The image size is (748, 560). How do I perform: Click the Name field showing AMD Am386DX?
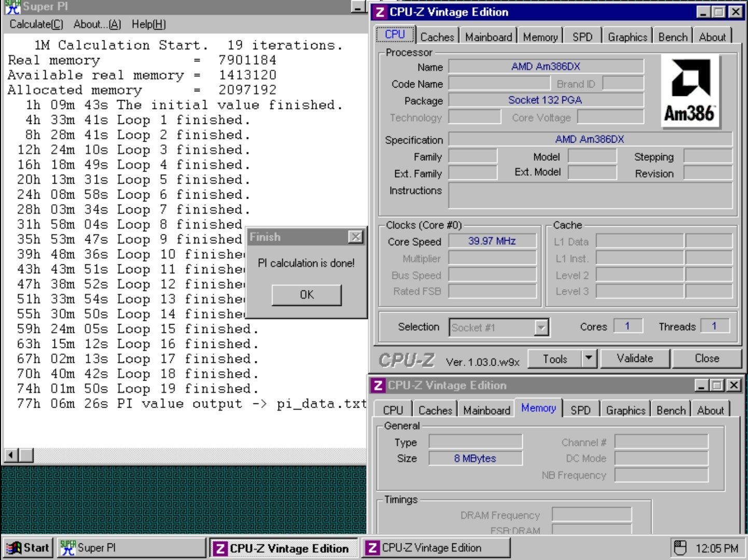pos(546,66)
